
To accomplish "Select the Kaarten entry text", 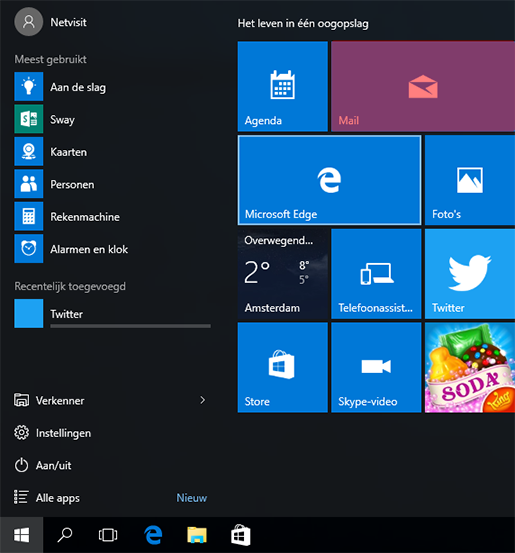I will click(x=68, y=152).
